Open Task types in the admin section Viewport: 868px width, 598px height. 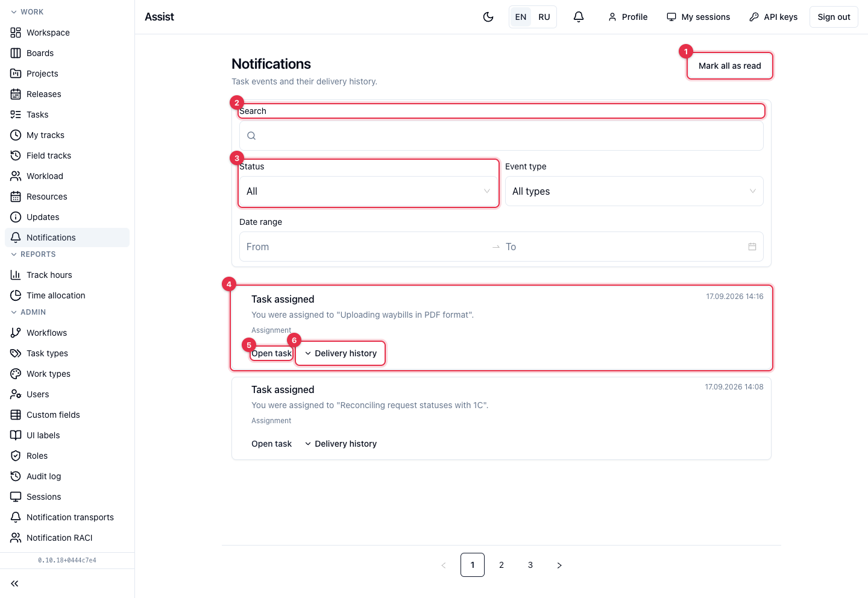[67, 353]
